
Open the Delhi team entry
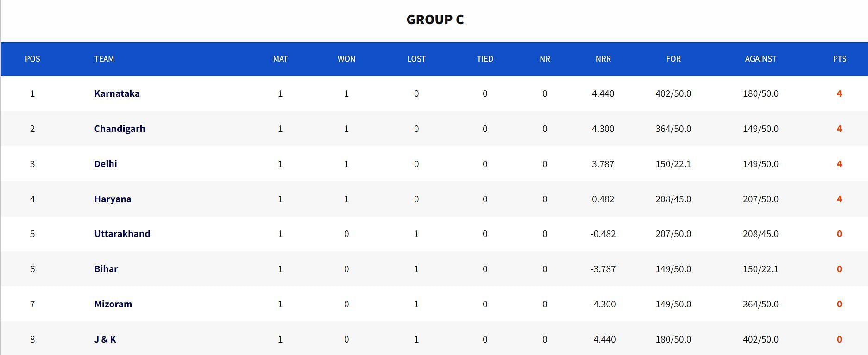pos(106,164)
